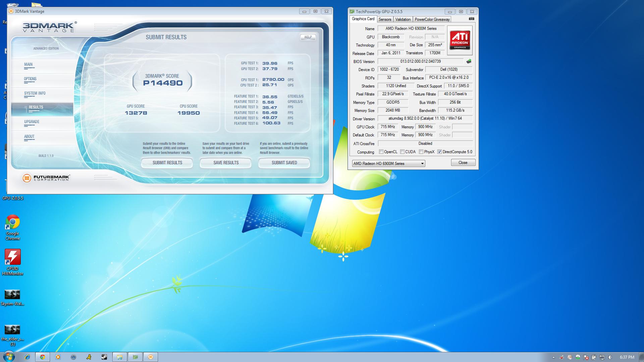Viewport: 644px width, 362px height.
Task: Select RESULTS in 3DMark sidebar
Action: tap(42, 109)
